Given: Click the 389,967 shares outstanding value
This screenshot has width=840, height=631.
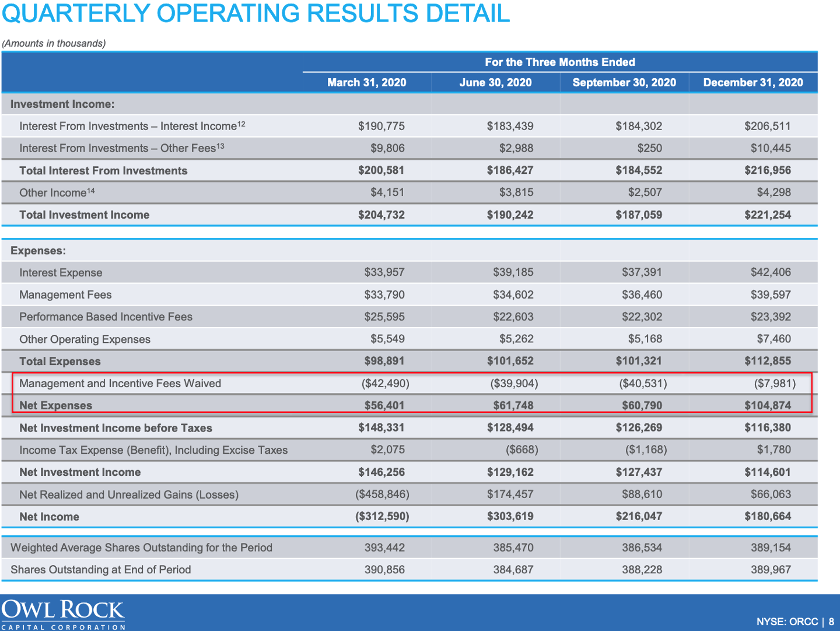Looking at the screenshot, I should point(771,570).
